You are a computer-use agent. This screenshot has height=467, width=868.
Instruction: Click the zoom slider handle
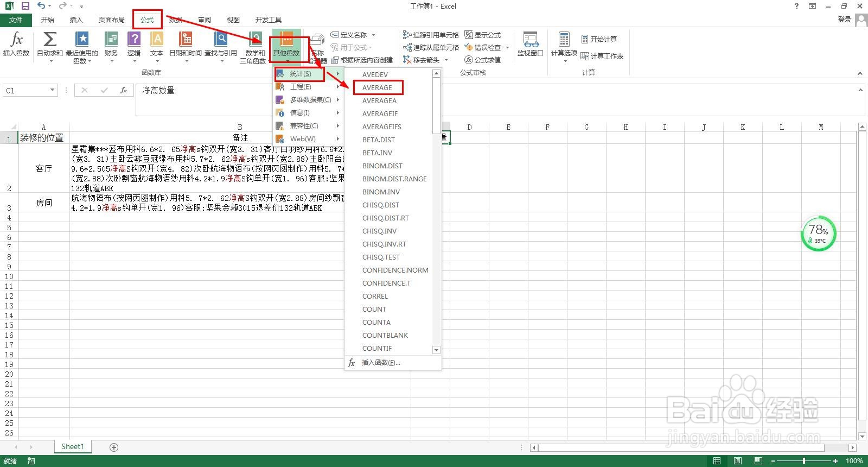click(x=803, y=461)
